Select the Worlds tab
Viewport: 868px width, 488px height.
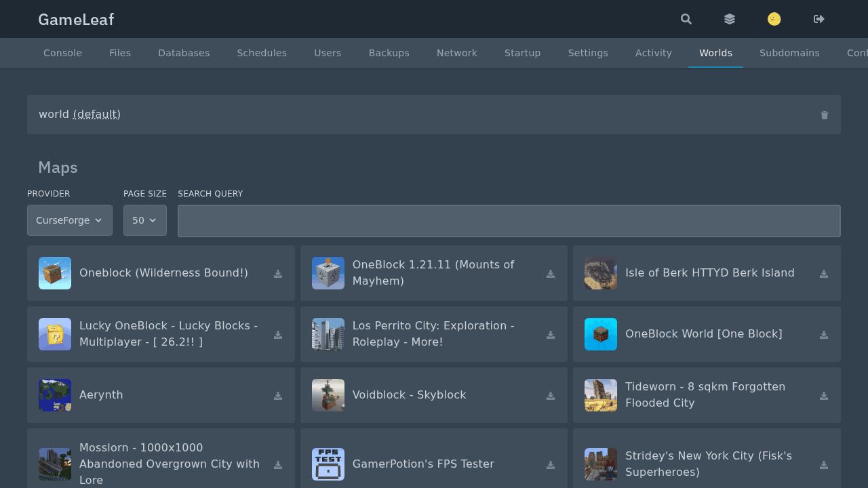pyautogui.click(x=715, y=53)
